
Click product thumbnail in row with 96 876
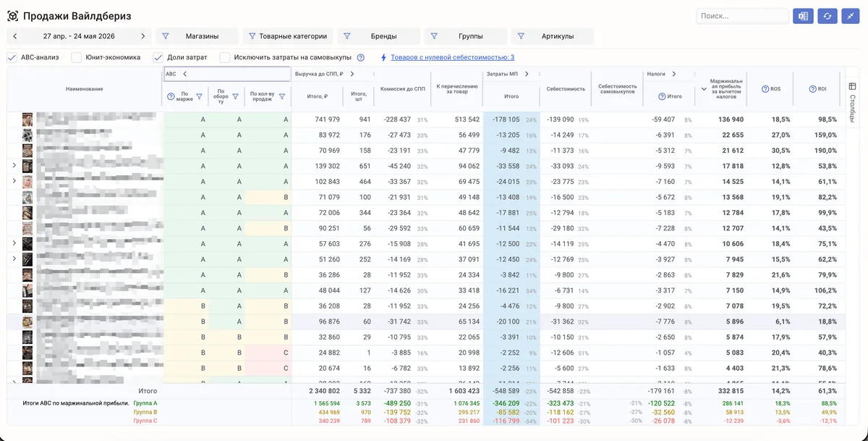tap(27, 322)
